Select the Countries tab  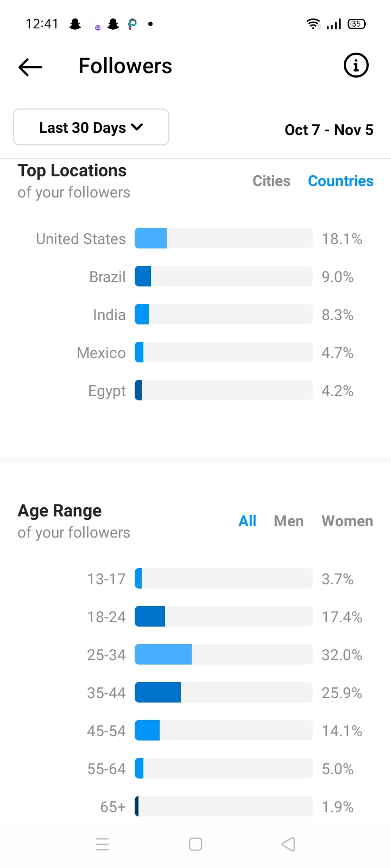341,181
